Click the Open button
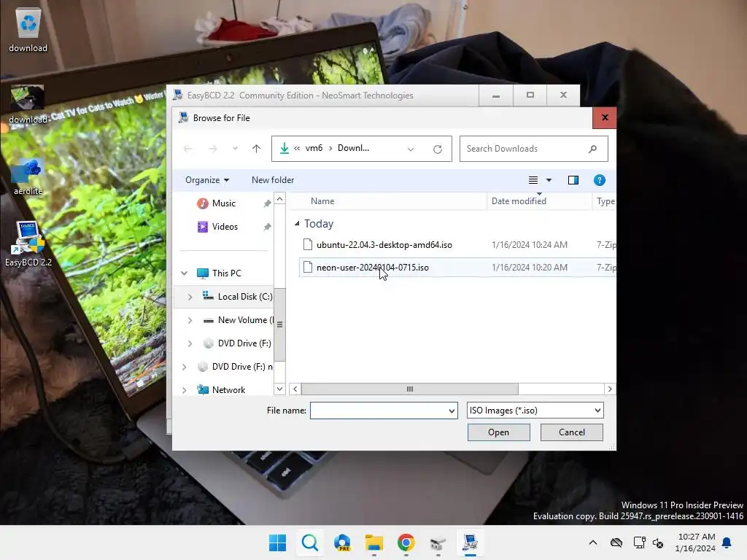 [x=498, y=432]
